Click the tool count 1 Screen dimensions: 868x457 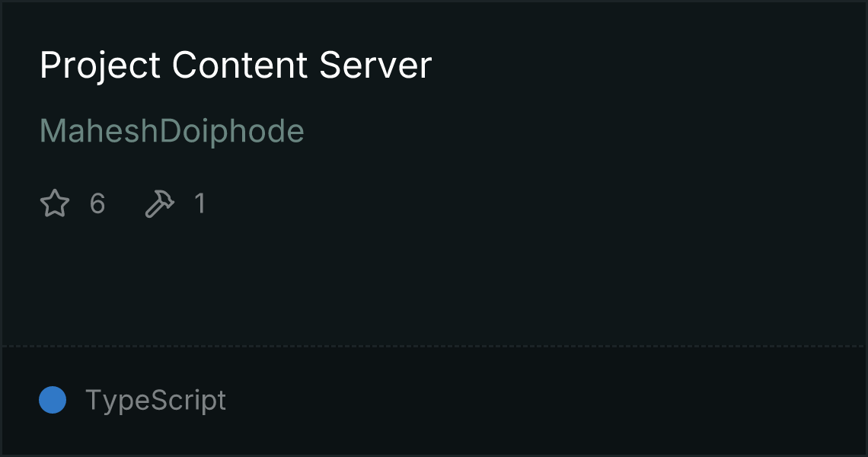click(199, 203)
